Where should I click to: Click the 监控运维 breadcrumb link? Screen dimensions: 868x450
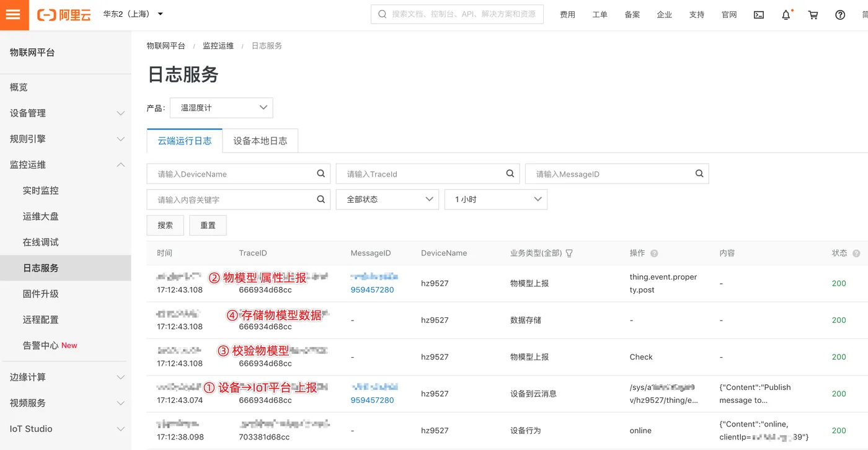[x=218, y=46]
